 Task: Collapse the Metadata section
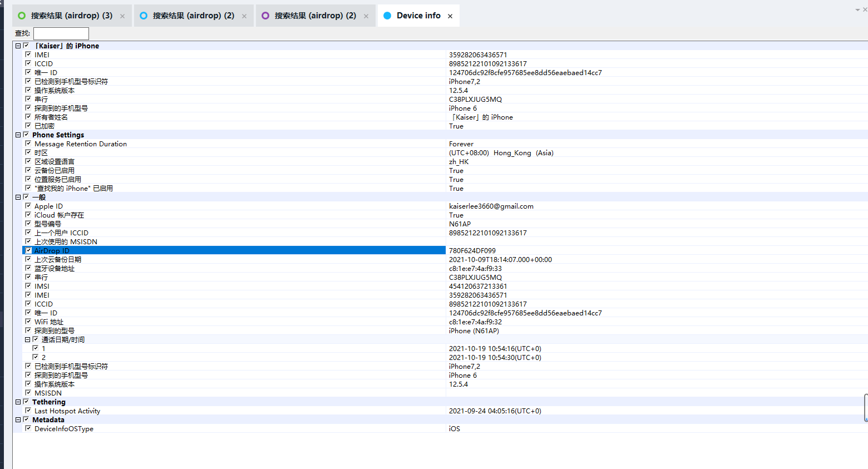(x=18, y=419)
